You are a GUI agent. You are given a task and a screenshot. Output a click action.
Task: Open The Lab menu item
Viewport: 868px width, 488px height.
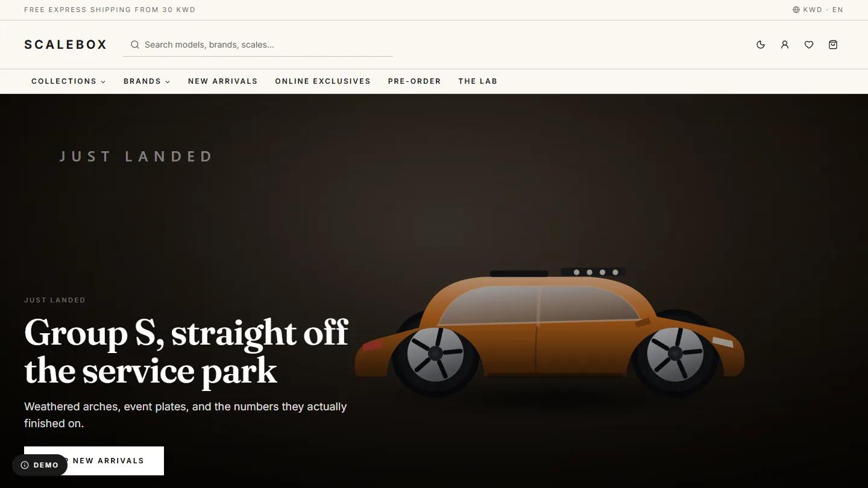pyautogui.click(x=478, y=81)
